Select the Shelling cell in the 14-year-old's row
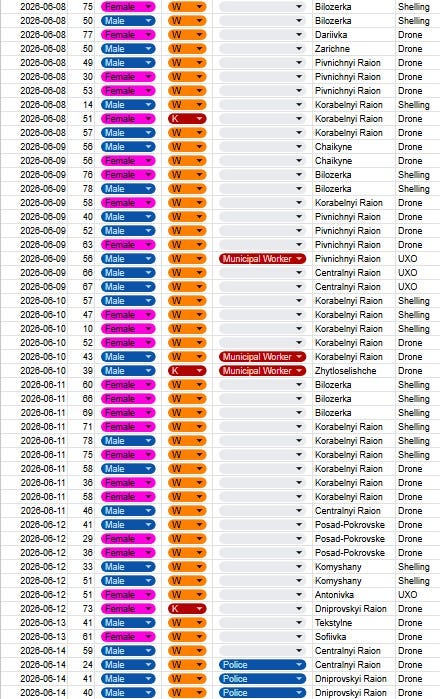Image resolution: width=440 pixels, height=699 pixels. pyautogui.click(x=418, y=105)
